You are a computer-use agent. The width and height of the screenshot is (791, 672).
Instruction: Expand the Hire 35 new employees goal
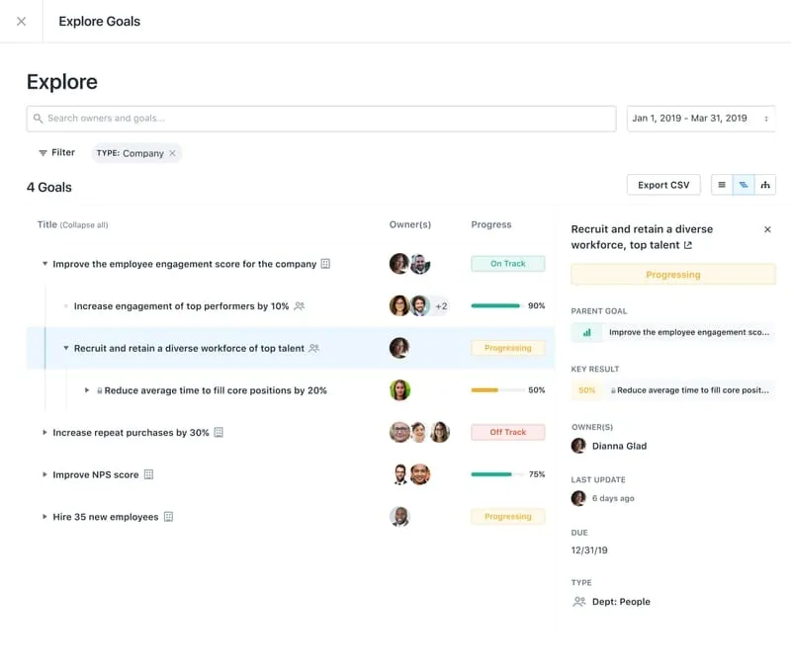pos(44,517)
